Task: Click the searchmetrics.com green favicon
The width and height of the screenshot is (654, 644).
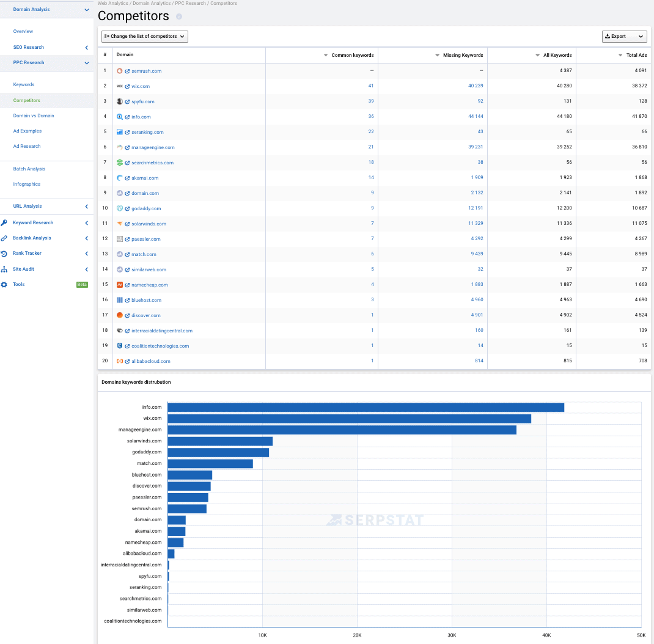Action: pos(120,163)
